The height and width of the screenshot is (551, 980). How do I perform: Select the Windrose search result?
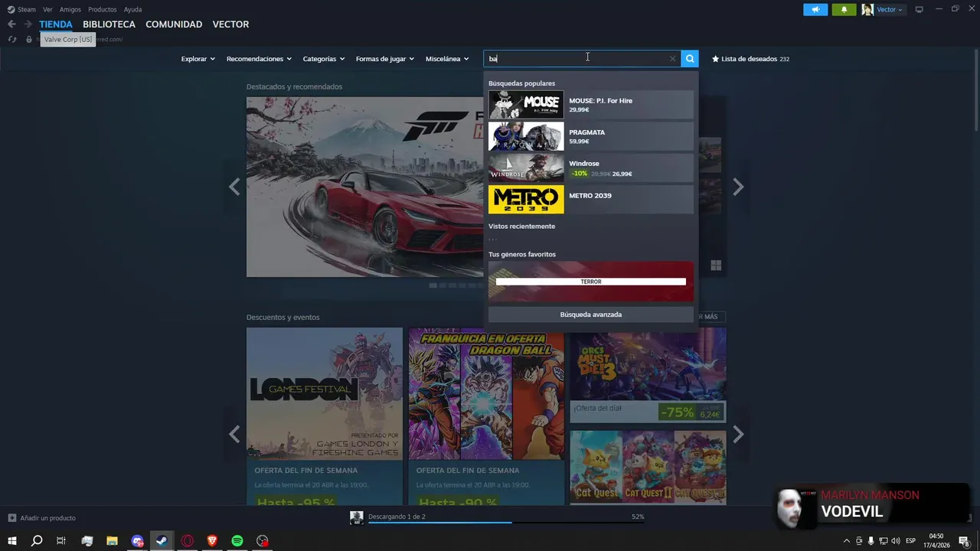click(591, 168)
